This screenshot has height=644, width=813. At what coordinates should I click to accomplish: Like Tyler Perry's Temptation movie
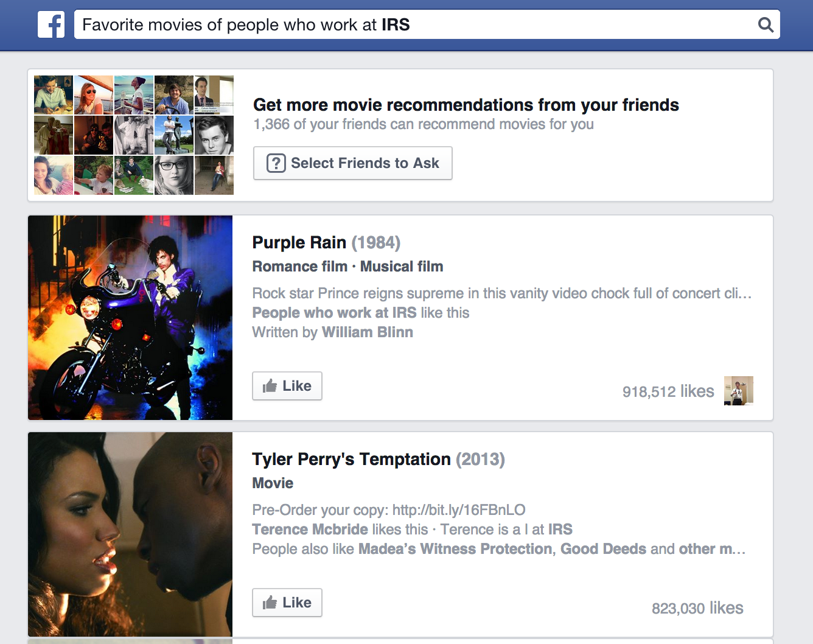coord(287,603)
